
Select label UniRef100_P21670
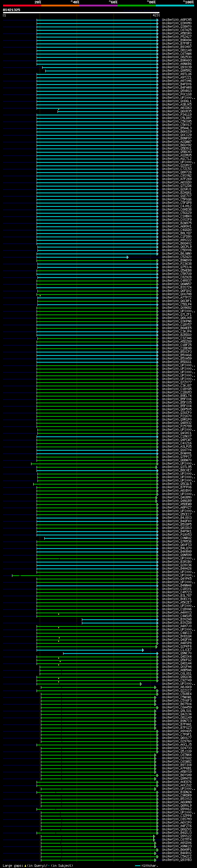pyautogui.click(x=177, y=416)
